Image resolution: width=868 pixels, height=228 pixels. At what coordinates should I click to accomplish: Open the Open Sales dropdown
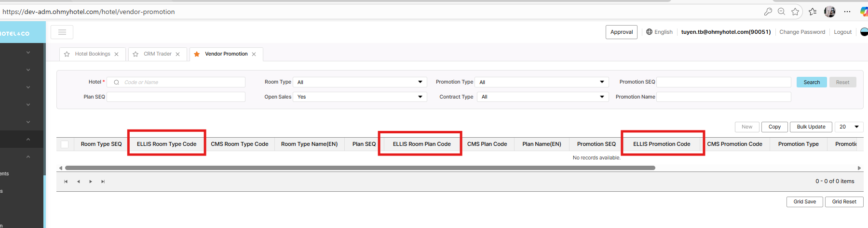pyautogui.click(x=360, y=97)
